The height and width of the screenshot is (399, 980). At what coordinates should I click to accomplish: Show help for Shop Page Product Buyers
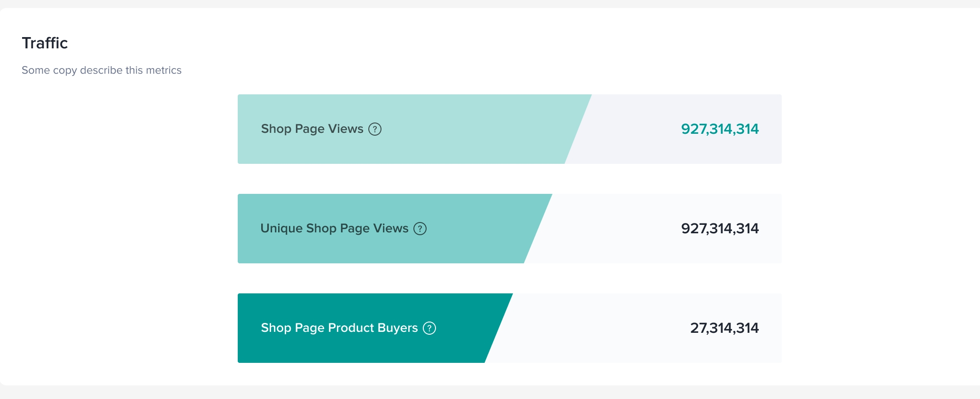pos(429,328)
